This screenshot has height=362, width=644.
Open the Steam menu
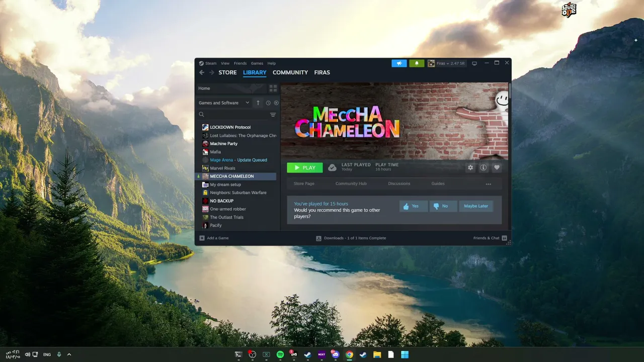tap(208, 63)
